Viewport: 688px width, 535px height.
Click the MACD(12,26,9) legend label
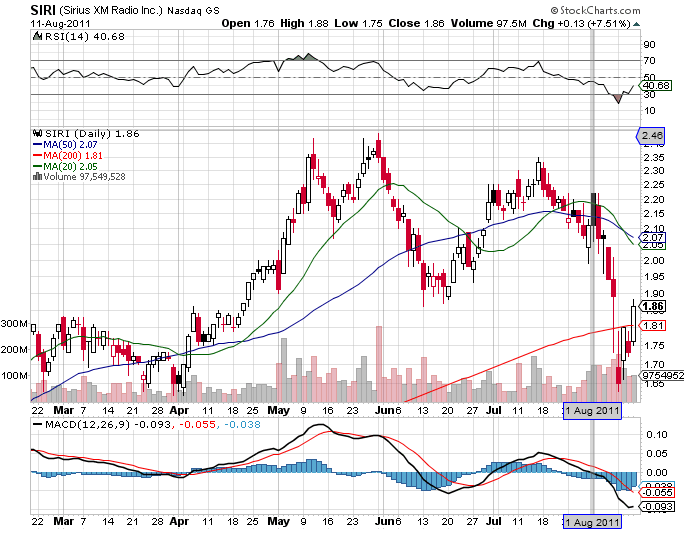[88, 425]
